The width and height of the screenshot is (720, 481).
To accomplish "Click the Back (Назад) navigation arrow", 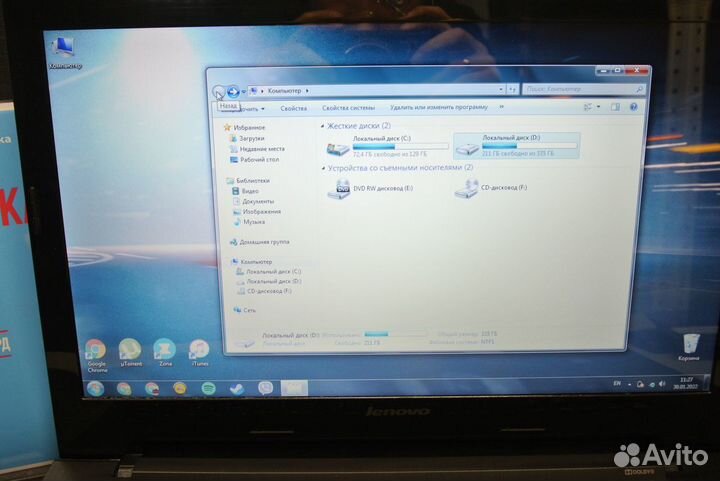I will coord(219,92).
